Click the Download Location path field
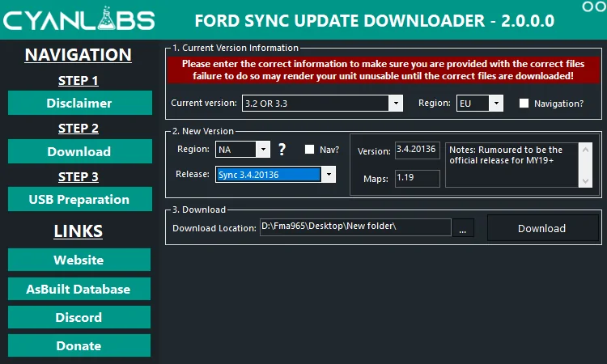Image resolution: width=607 pixels, height=364 pixels. 355,227
